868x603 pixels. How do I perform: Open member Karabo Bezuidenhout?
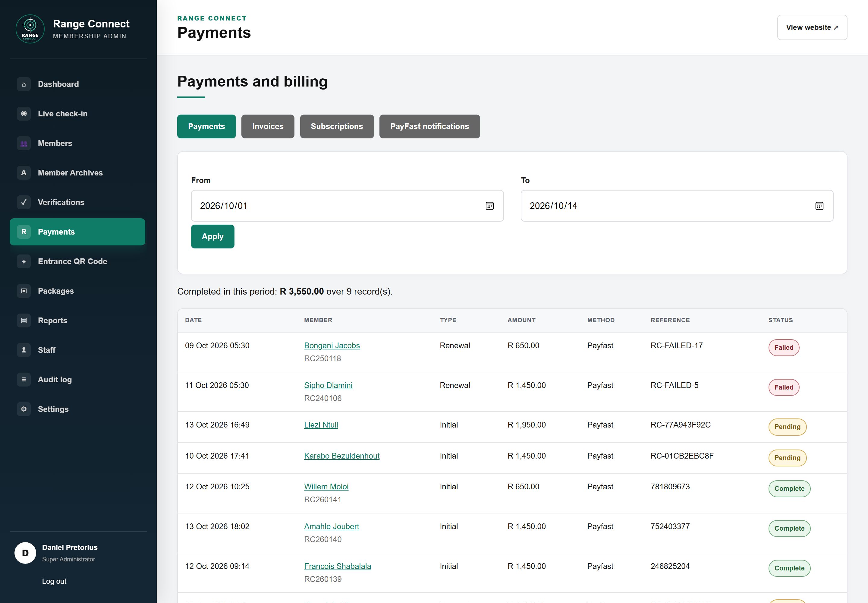342,456
